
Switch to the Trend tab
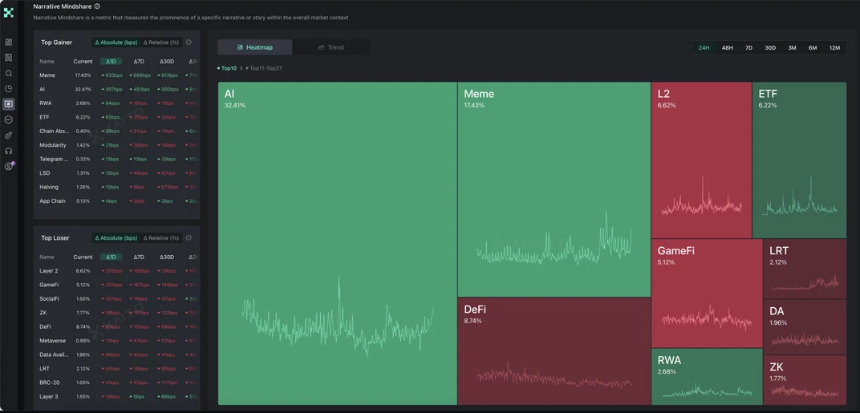331,47
